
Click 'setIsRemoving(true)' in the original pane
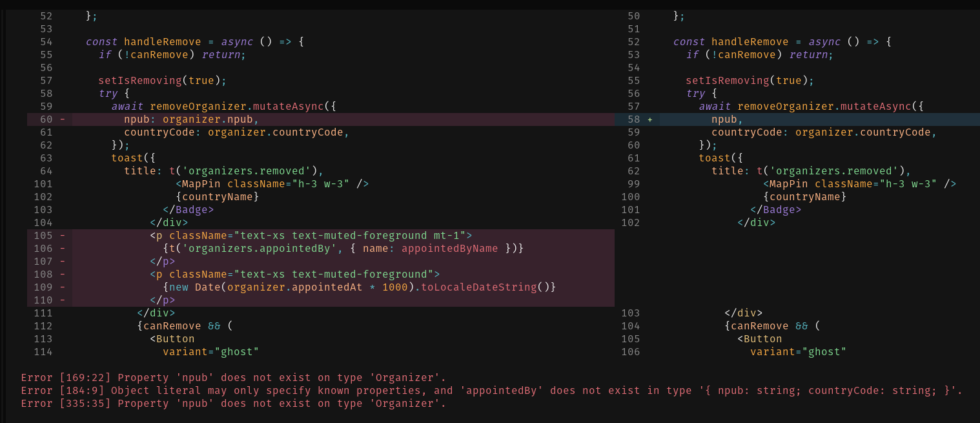click(x=162, y=81)
